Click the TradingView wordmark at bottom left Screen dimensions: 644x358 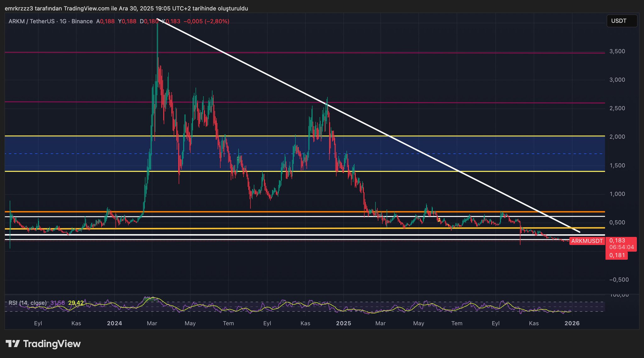pos(52,344)
